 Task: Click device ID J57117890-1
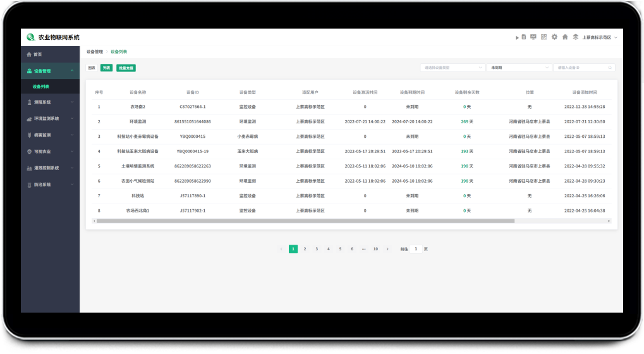(193, 196)
